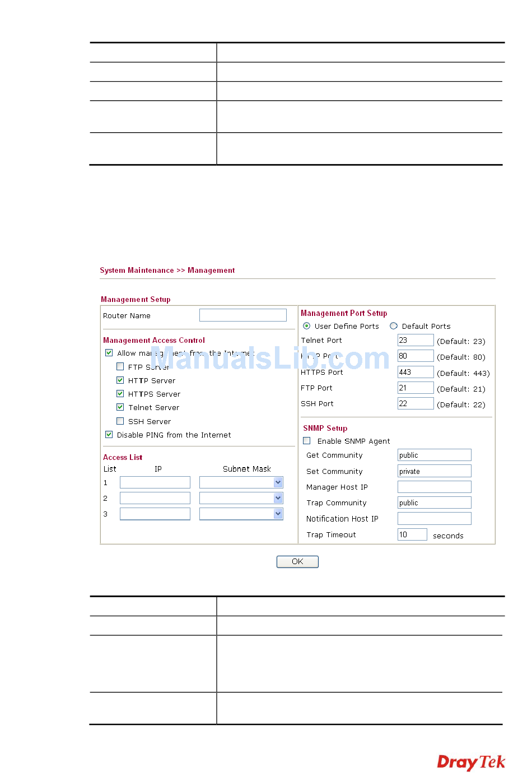Screen dimensions: 532x777
Task: Enable the FTP Server checkbox
Action: click(x=120, y=366)
